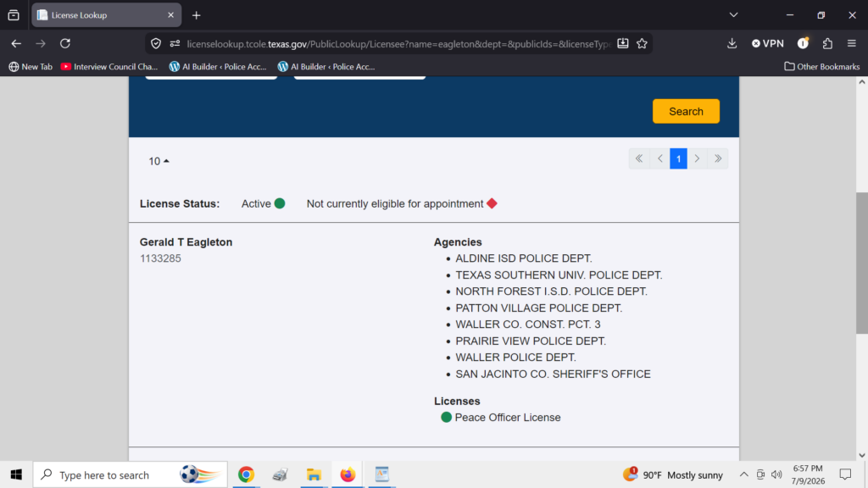The image size is (868, 488).
Task: Reload the License Lookup page
Action: (x=65, y=43)
